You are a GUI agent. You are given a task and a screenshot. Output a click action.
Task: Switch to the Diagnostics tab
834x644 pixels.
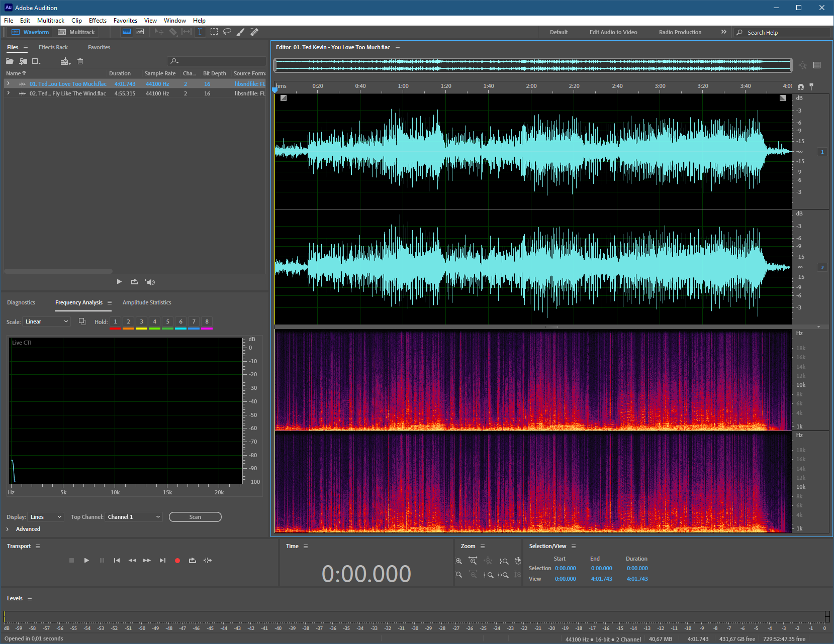coord(21,302)
